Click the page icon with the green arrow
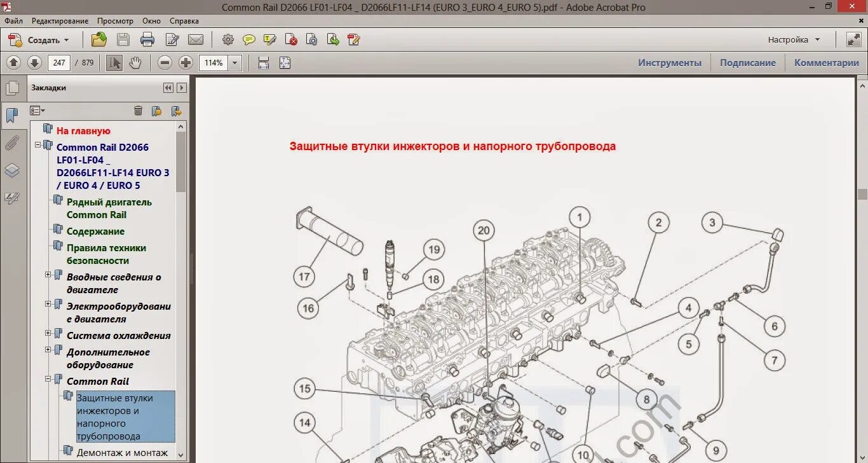868x463 pixels. pyautogui.click(x=332, y=39)
